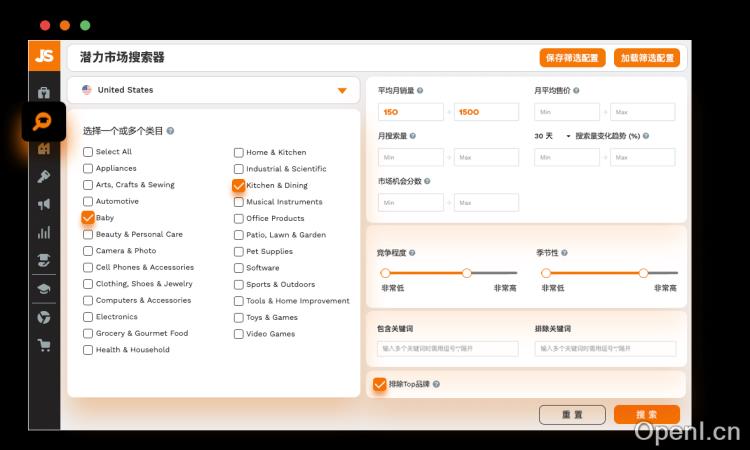
Task: Click the JS logo in the sidebar
Action: pyautogui.click(x=44, y=56)
